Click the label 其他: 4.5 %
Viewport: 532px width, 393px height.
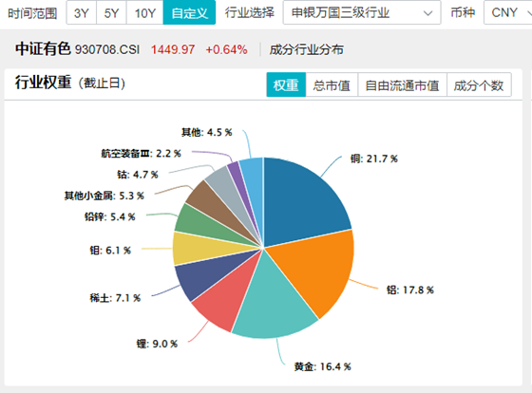coord(207,132)
